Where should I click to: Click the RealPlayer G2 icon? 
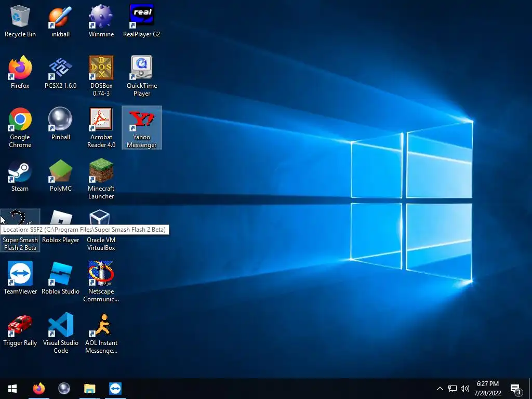141,21
